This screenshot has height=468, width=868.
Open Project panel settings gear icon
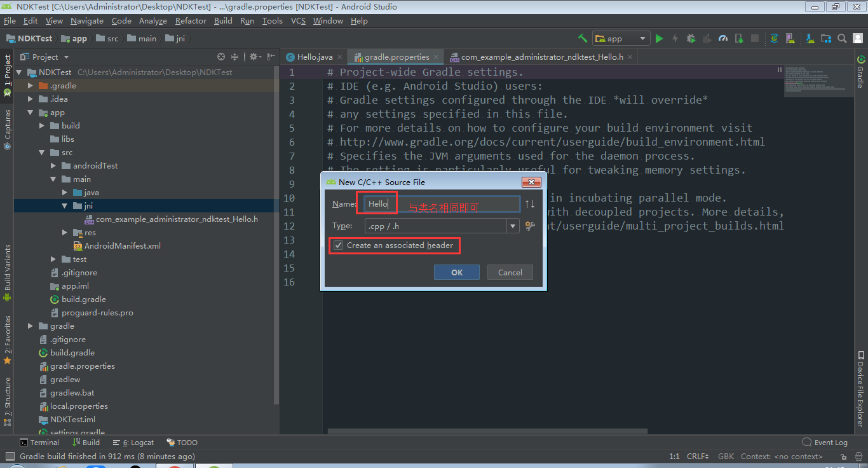(x=254, y=57)
